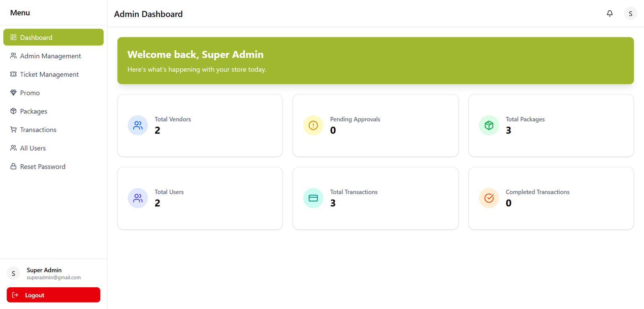Click the Total Vendors people icon

138,126
